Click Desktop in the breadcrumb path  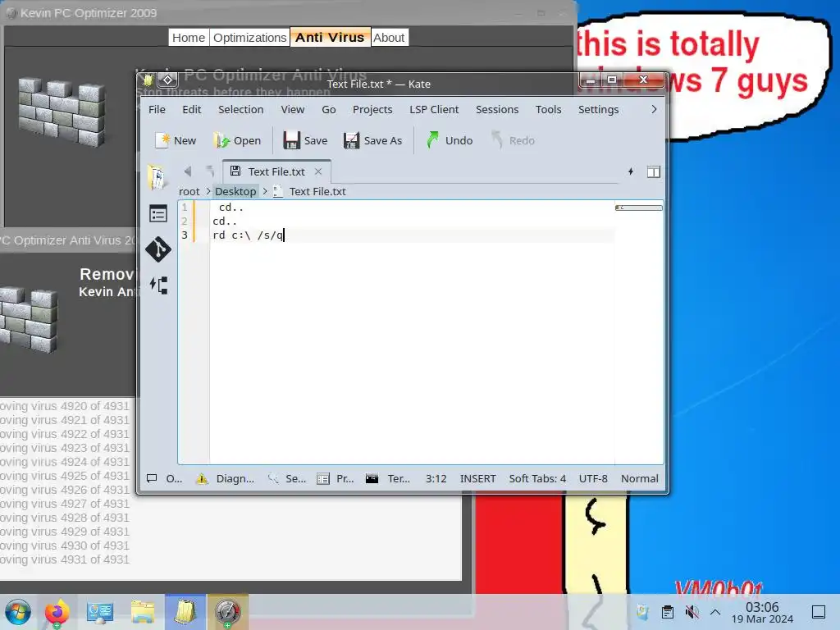point(235,191)
